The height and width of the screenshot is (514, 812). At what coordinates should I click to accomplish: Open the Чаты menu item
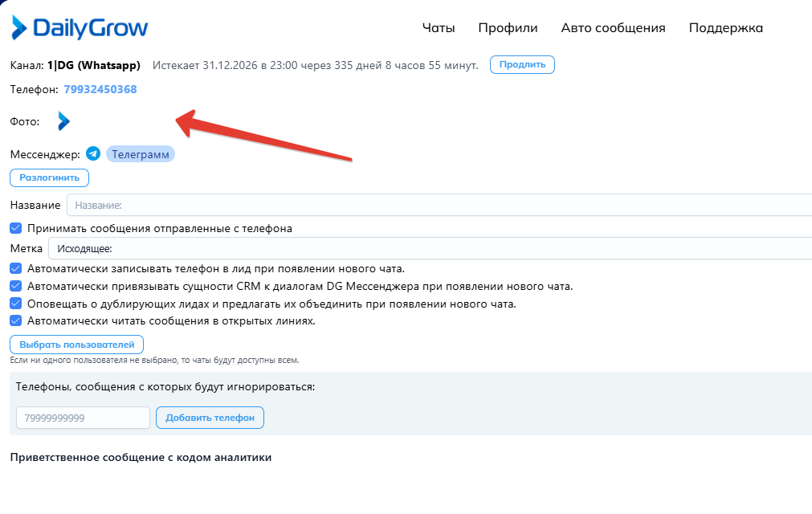pyautogui.click(x=439, y=28)
